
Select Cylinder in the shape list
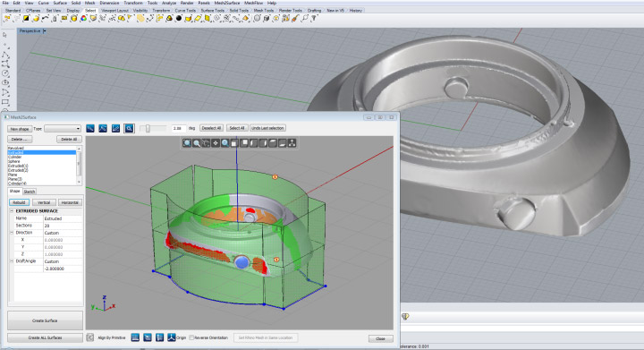15,157
